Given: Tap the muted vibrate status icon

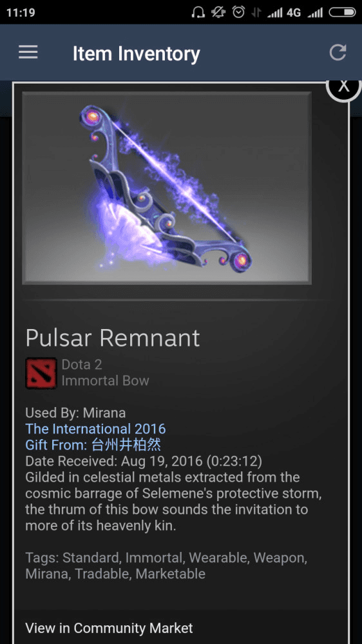Looking at the screenshot, I should point(218,12).
